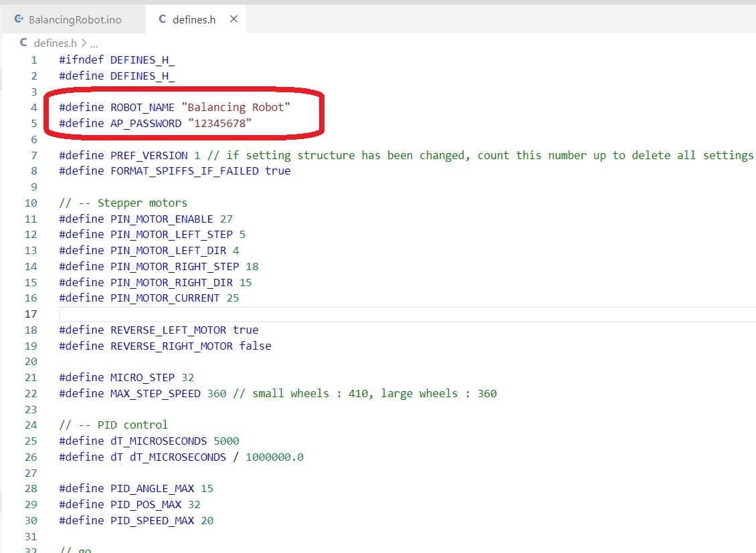The image size is (756, 553).
Task: Click PID_POS_MAX on line 29
Action: pos(146,504)
